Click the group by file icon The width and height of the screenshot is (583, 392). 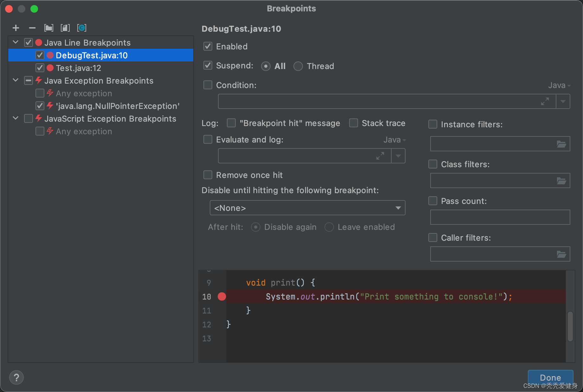click(65, 28)
